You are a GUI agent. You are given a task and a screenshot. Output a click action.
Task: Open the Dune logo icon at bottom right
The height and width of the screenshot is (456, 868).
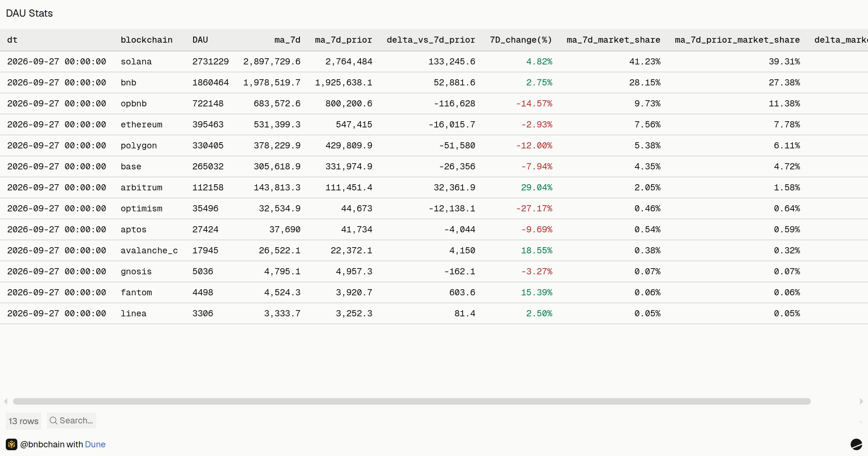tap(856, 444)
